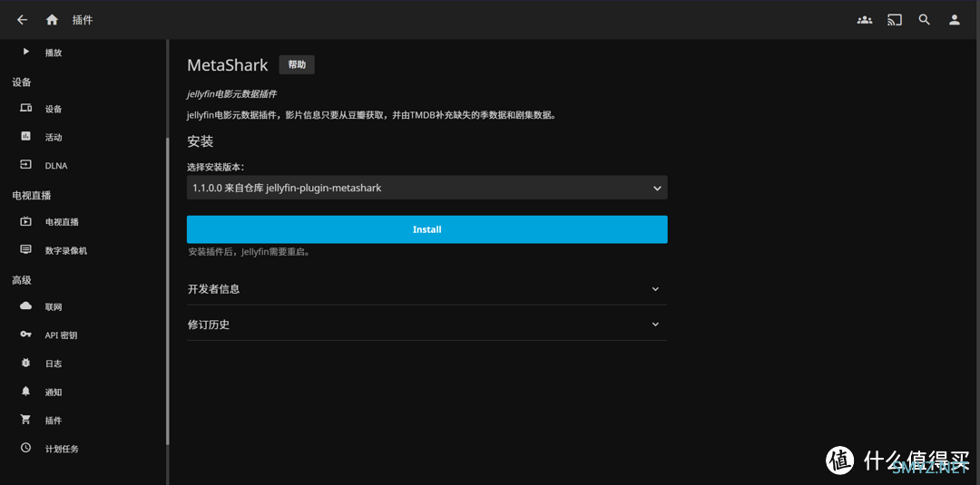Click the API key icon
Viewport: 980px width, 485px height.
pyautogui.click(x=25, y=335)
